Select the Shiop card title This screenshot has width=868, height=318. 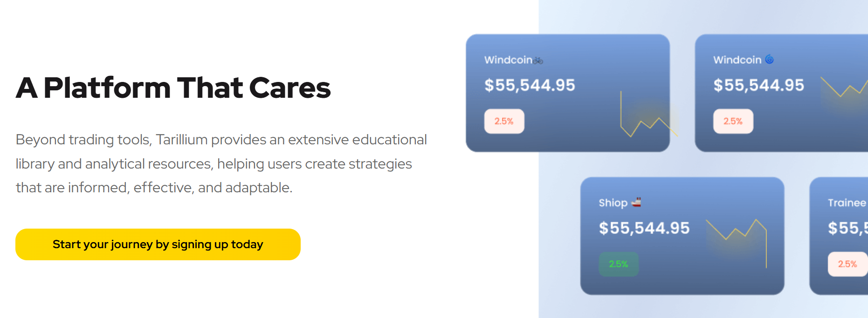coord(613,203)
